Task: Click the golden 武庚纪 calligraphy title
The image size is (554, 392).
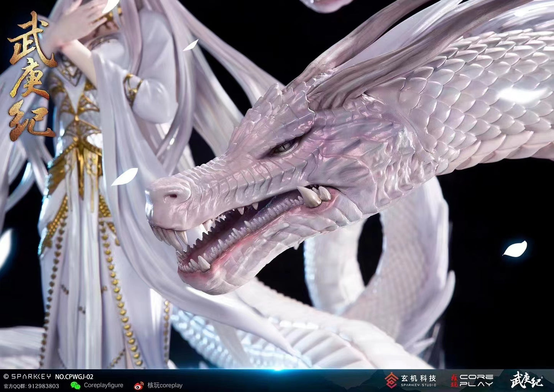Action: (31, 76)
